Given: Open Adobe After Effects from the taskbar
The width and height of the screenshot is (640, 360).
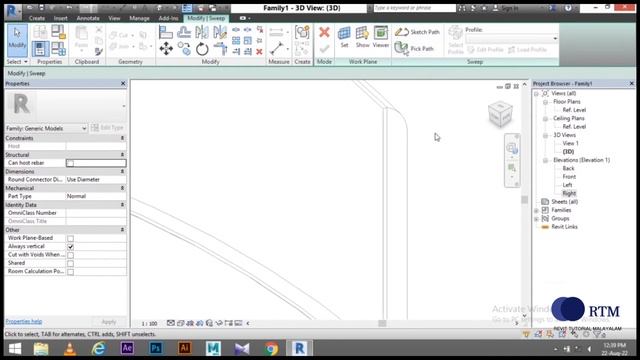Looking at the screenshot, I should (127, 348).
